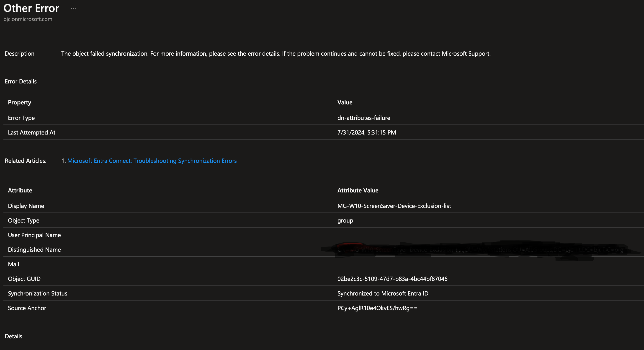Screen dimensions: 644x350
Task: Click the Property column header
Action: (20, 102)
